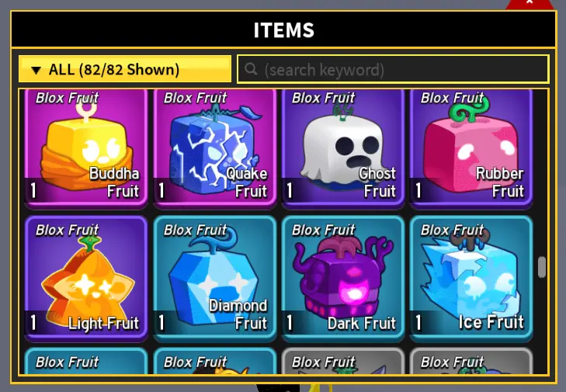Select the second bottom-row Blox Fruit card
The width and height of the screenshot is (566, 392).
pos(214,361)
